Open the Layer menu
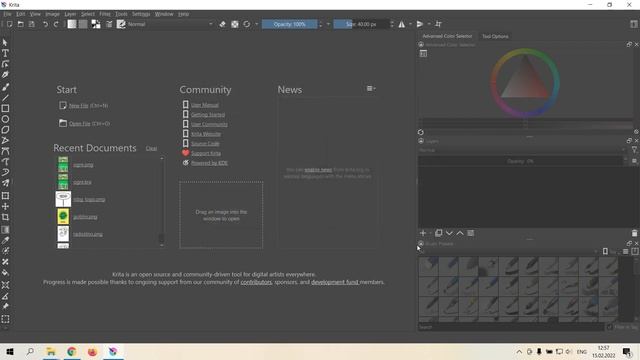The height and width of the screenshot is (360, 640). coord(70,14)
